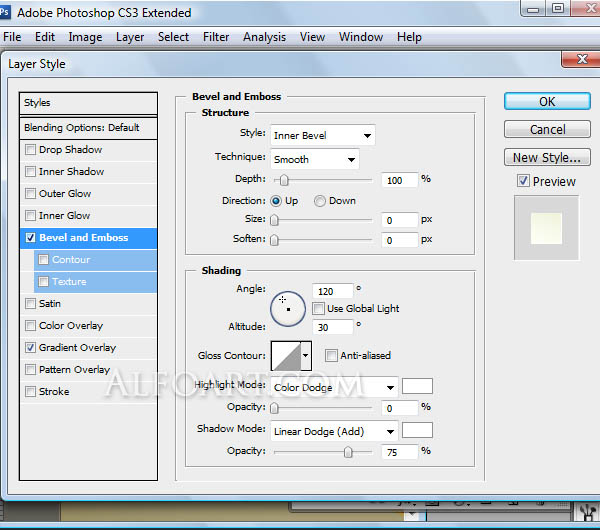Click the Cancel button
This screenshot has width=600, height=530.
(x=547, y=129)
